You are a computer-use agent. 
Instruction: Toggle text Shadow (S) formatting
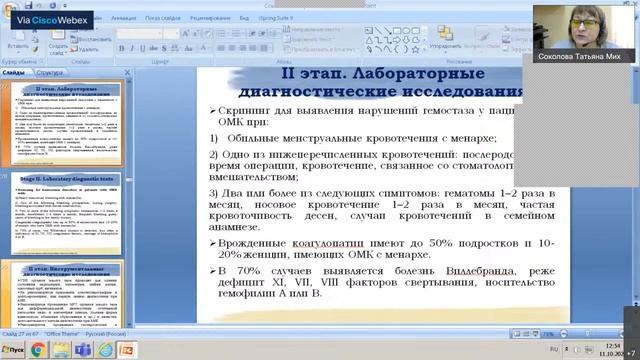coord(164,49)
